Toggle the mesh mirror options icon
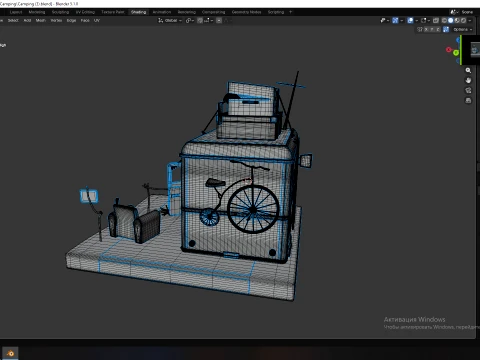Viewport: 480px width, 360px height. [420, 29]
